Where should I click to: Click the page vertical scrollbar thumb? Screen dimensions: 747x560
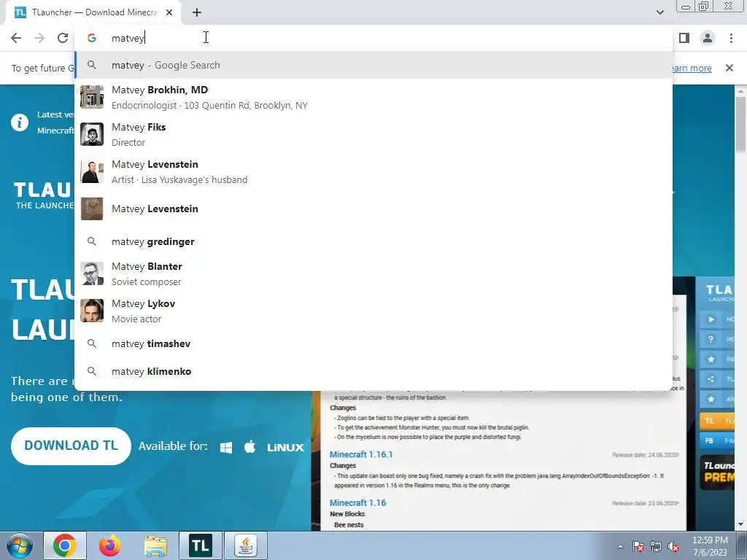point(740,125)
